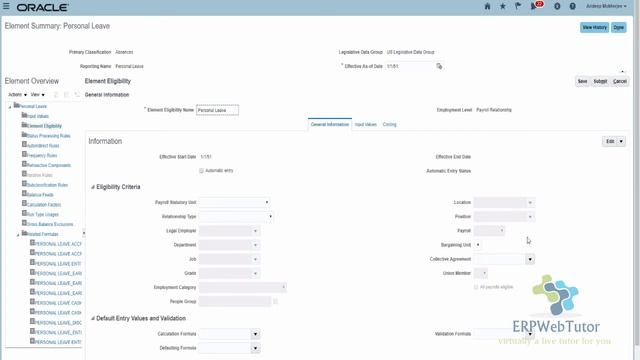Open the Collective Agreement dropdown
Image resolution: width=640 pixels, height=360 pixels.
point(530,259)
